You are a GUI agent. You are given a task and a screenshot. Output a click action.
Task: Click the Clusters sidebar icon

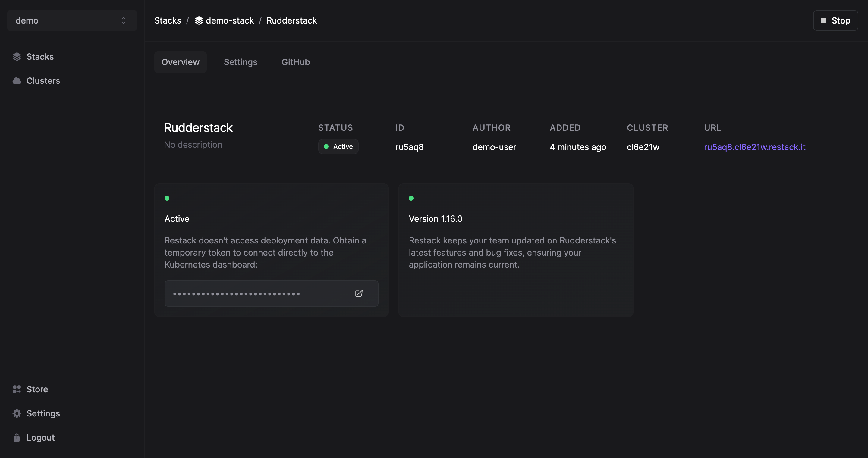tap(16, 80)
